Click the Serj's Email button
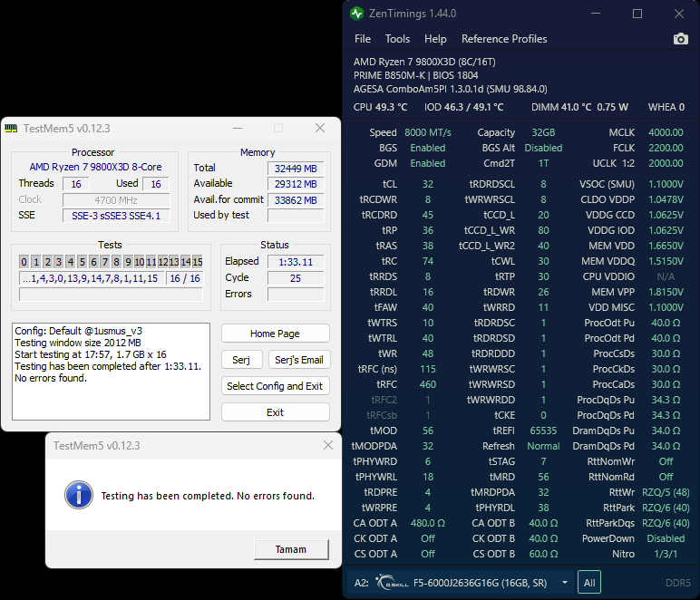The width and height of the screenshot is (700, 600). click(x=299, y=360)
